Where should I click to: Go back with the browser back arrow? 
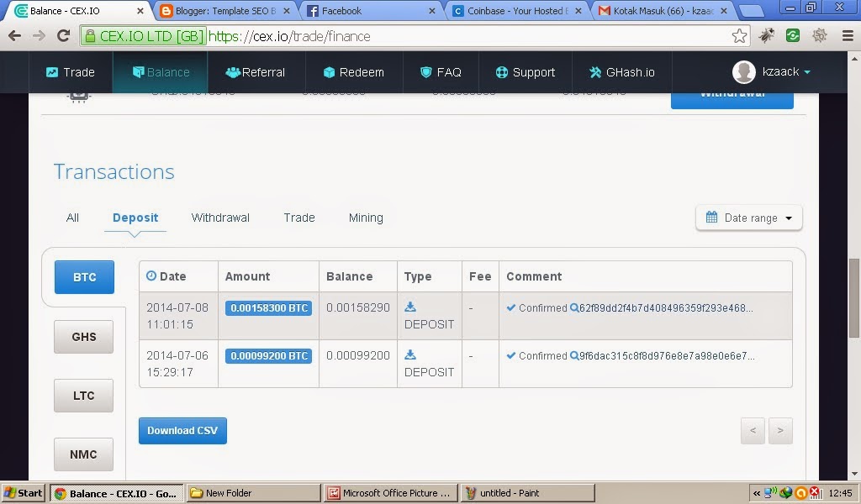tap(15, 36)
